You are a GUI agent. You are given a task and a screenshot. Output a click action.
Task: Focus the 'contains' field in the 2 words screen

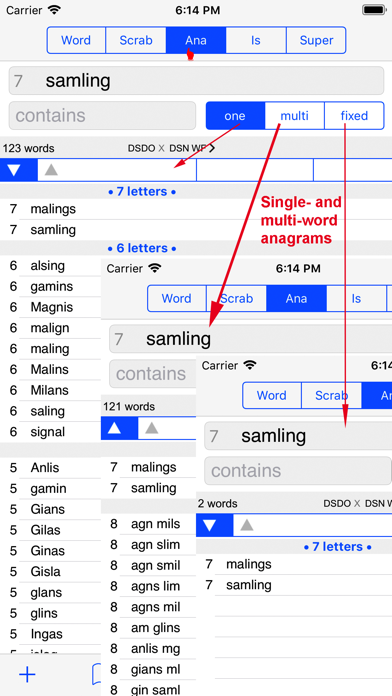point(298,471)
